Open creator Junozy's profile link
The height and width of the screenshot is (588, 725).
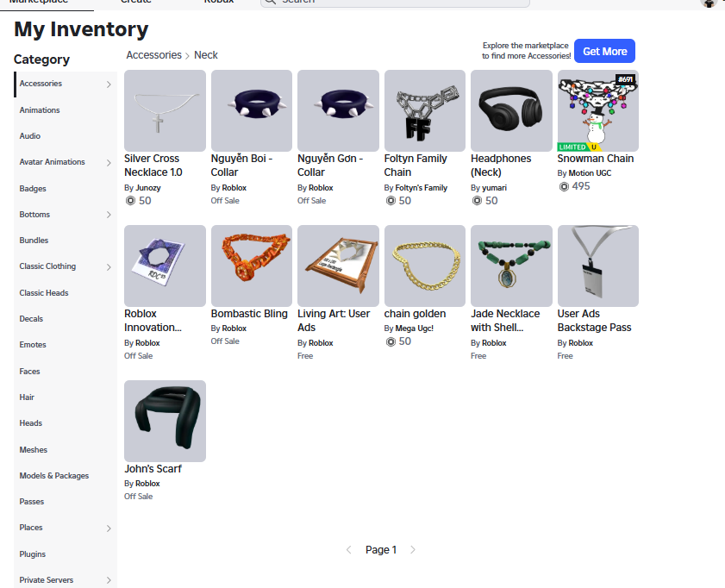tap(148, 188)
